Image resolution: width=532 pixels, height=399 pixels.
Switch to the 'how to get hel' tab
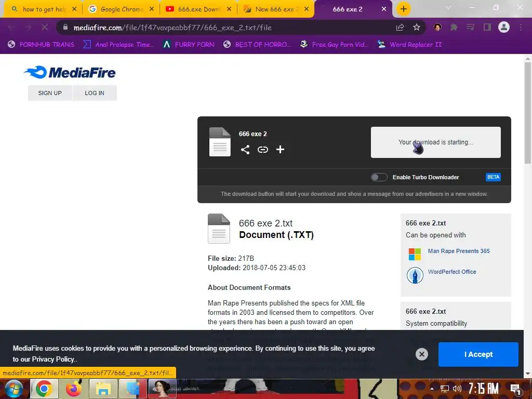[44, 9]
